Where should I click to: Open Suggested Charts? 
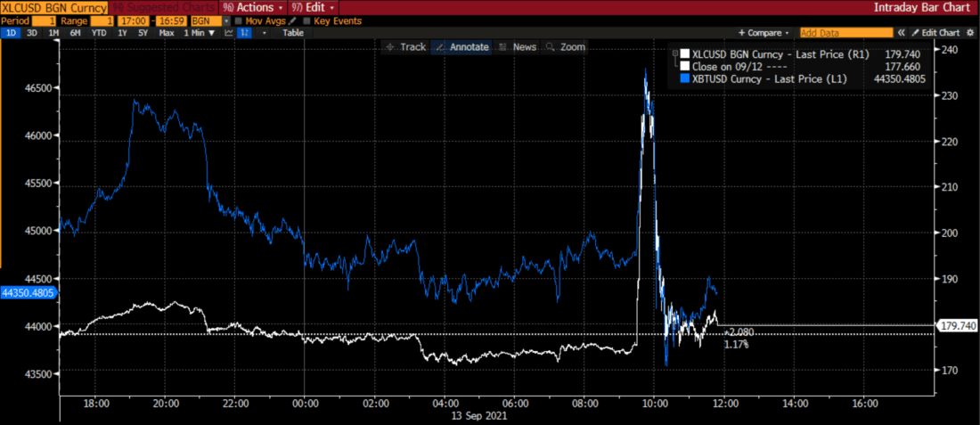click(x=162, y=7)
